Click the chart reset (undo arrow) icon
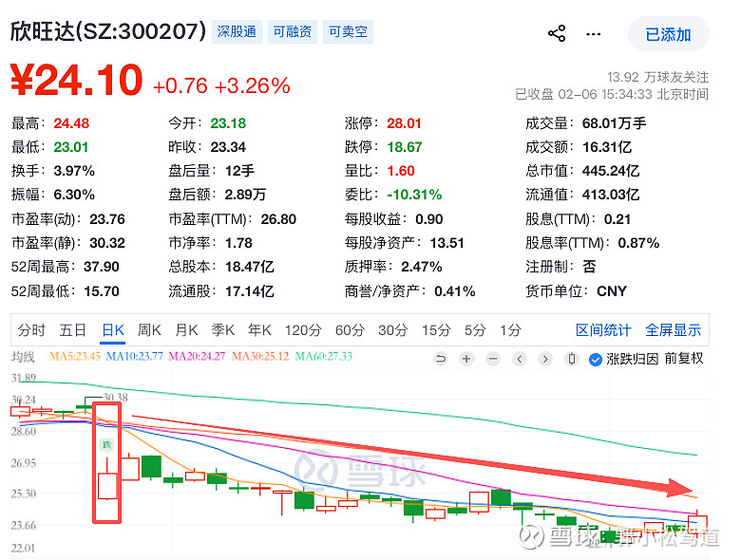The width and height of the screenshot is (741, 560). 441,360
